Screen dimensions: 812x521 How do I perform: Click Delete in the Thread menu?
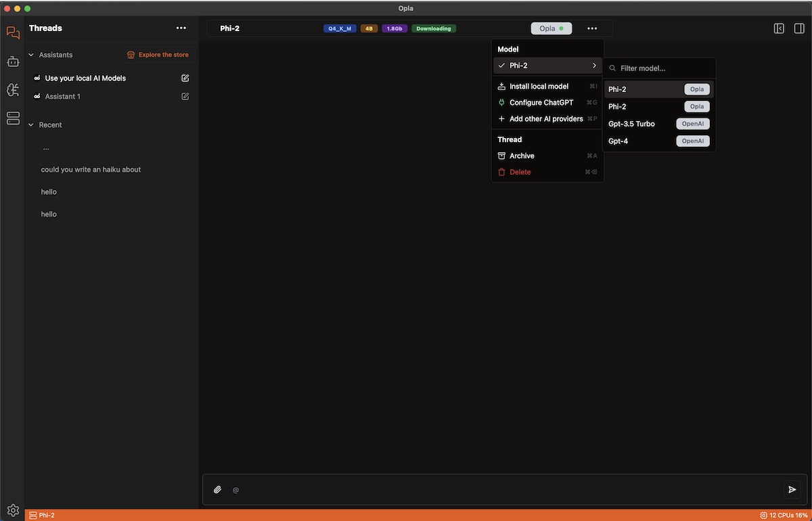pos(520,173)
